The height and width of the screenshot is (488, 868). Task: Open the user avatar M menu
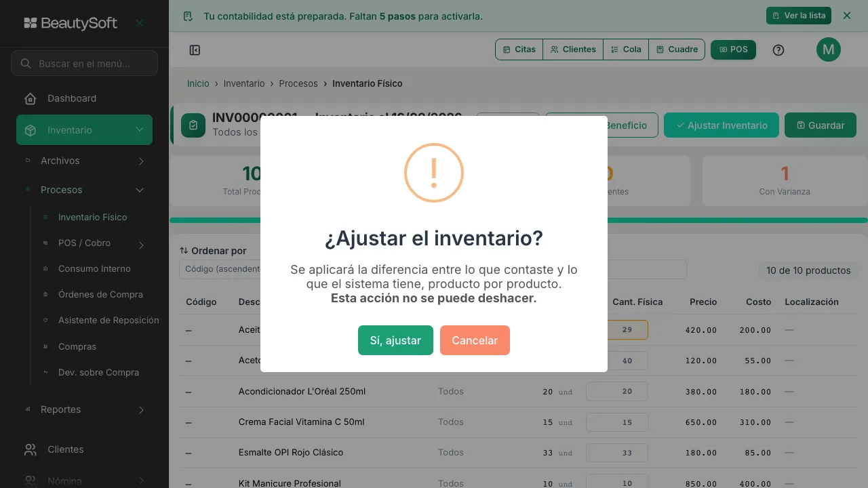[x=829, y=49]
